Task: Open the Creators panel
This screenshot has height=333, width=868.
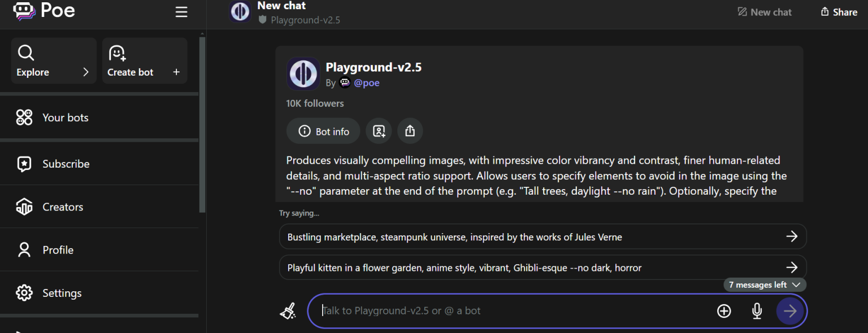Action: [x=62, y=207]
